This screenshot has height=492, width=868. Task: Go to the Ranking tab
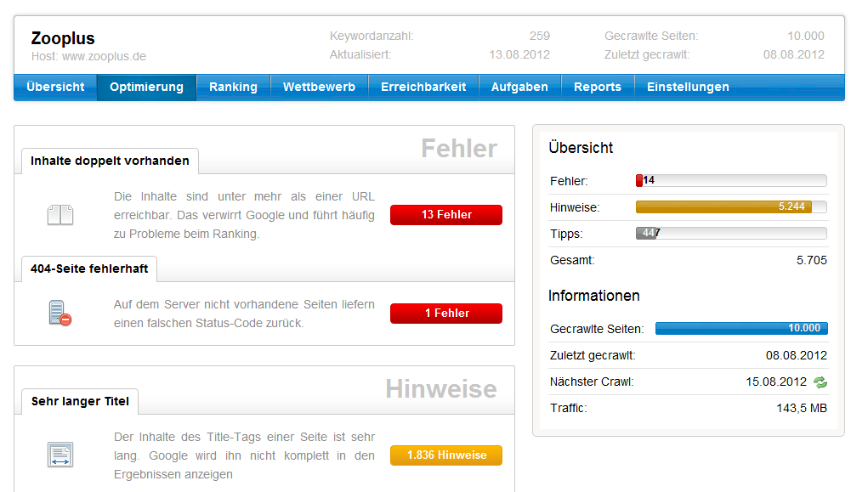coord(233,87)
